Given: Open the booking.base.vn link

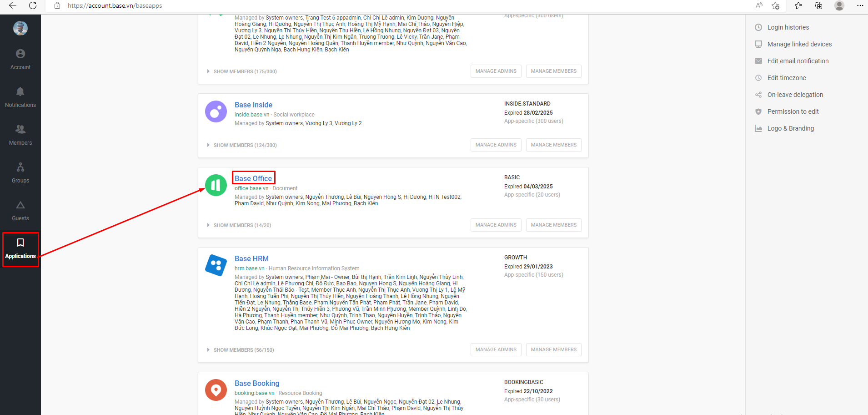Looking at the screenshot, I should click(x=255, y=393).
